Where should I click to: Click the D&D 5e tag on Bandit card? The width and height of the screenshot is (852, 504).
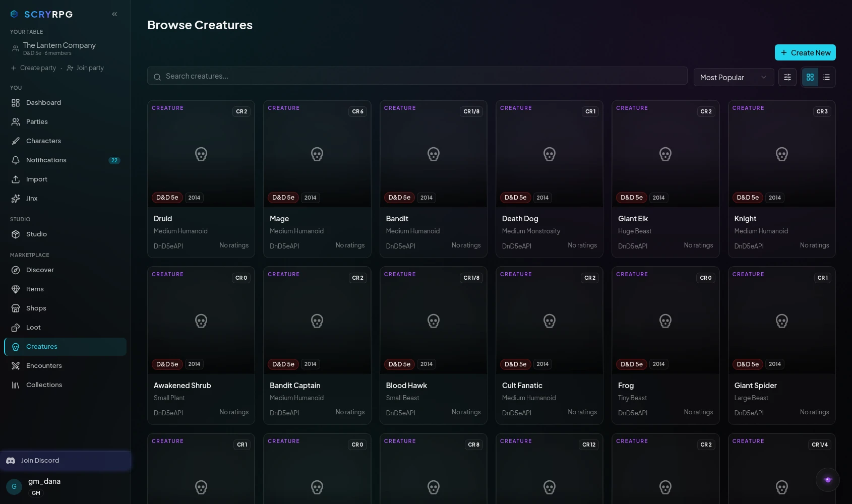pos(399,198)
